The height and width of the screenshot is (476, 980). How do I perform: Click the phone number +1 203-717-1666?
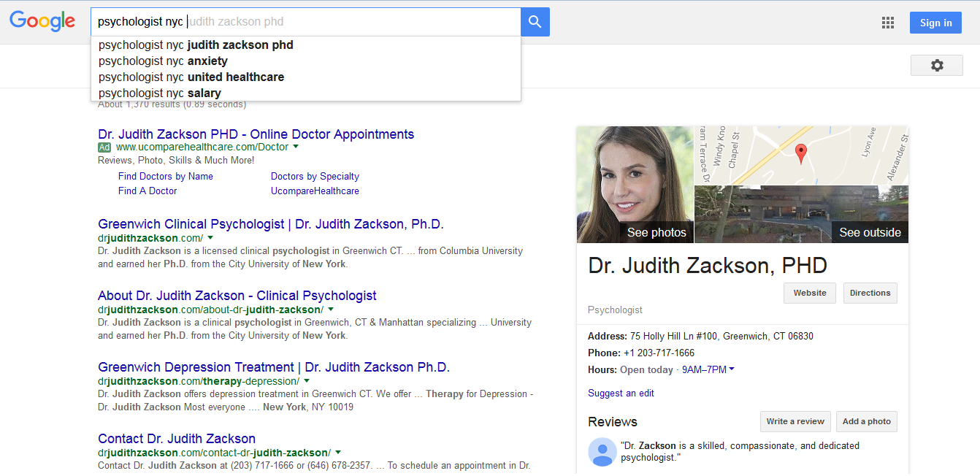pos(659,353)
